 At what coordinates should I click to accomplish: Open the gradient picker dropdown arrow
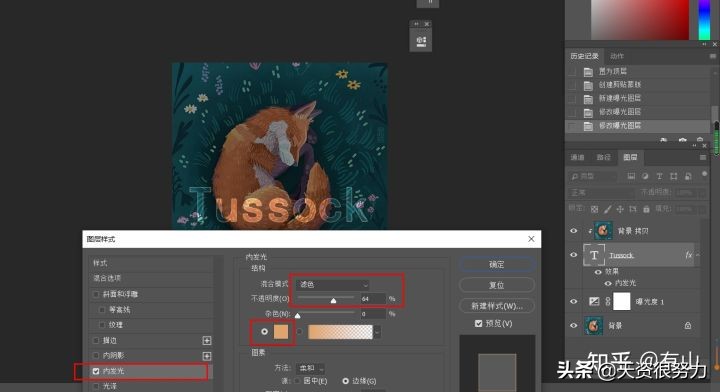[x=377, y=332]
